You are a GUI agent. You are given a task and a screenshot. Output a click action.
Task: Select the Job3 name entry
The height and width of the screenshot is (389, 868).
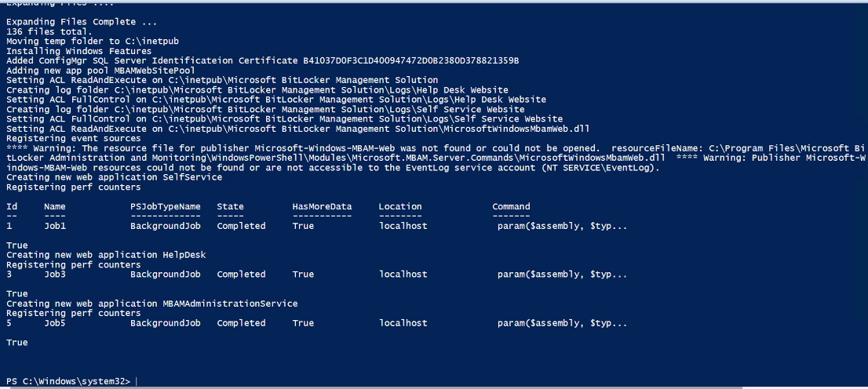tap(55, 274)
